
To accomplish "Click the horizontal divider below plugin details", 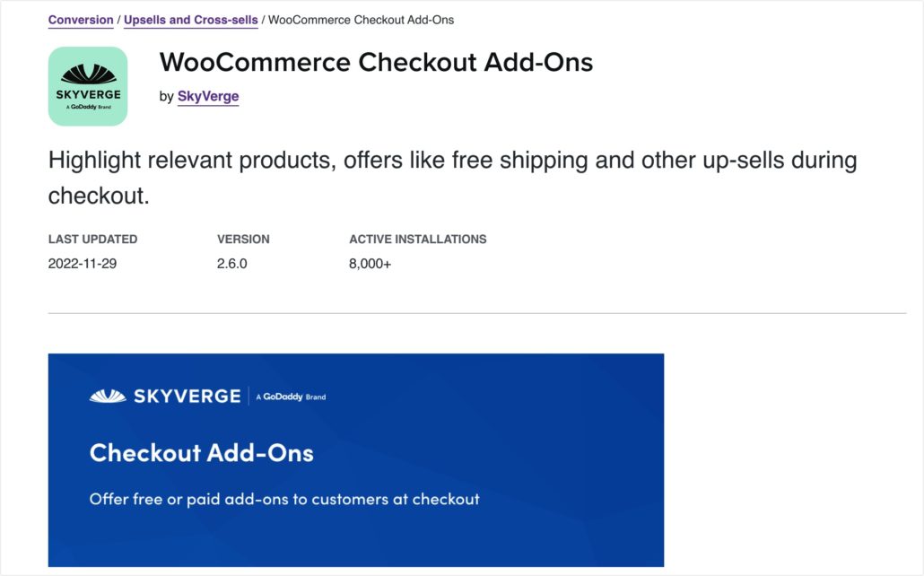I will [x=476, y=313].
